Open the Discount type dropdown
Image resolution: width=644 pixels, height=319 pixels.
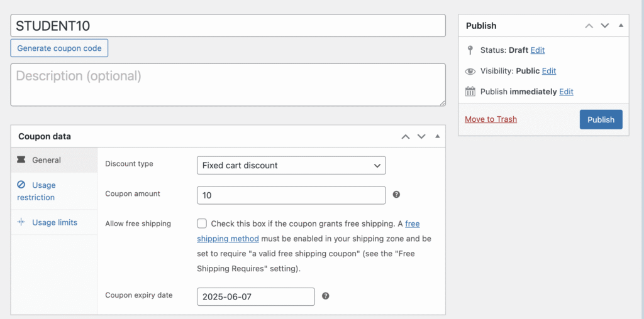[x=291, y=165]
